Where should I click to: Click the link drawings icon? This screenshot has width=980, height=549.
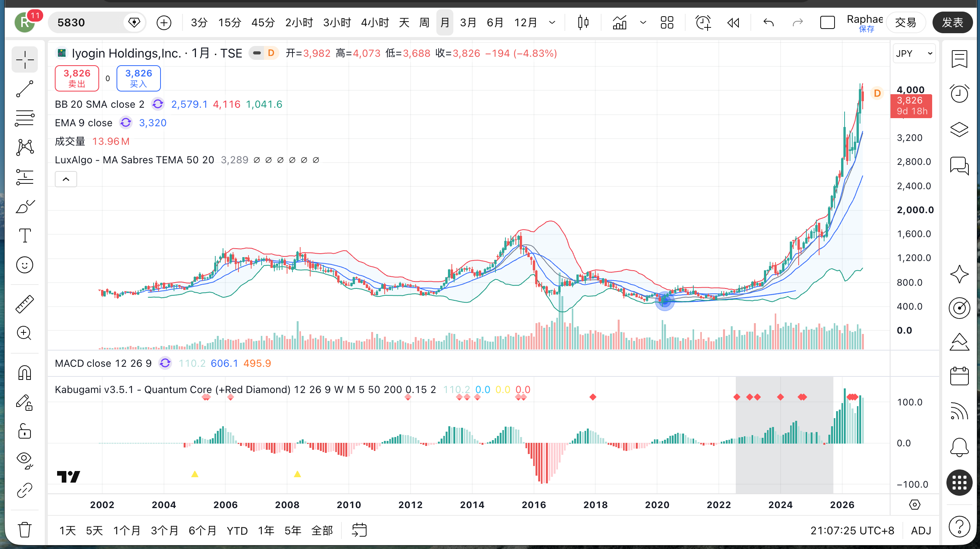pos(25,490)
